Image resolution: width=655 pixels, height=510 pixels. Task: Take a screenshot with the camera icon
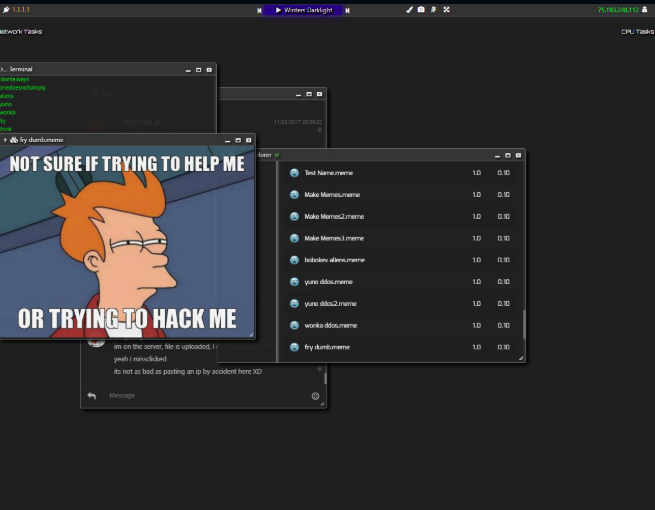tap(421, 10)
